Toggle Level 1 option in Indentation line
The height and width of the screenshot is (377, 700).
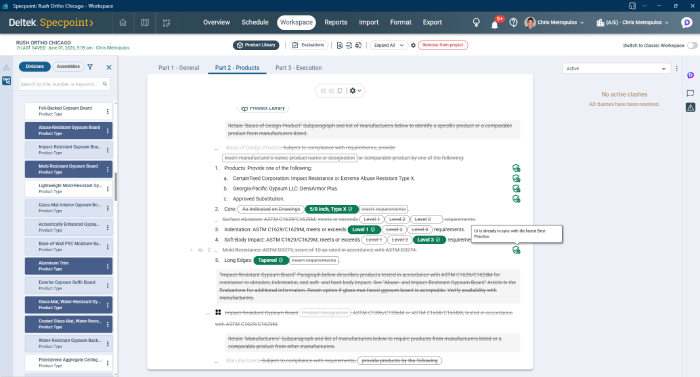pyautogui.click(x=364, y=230)
